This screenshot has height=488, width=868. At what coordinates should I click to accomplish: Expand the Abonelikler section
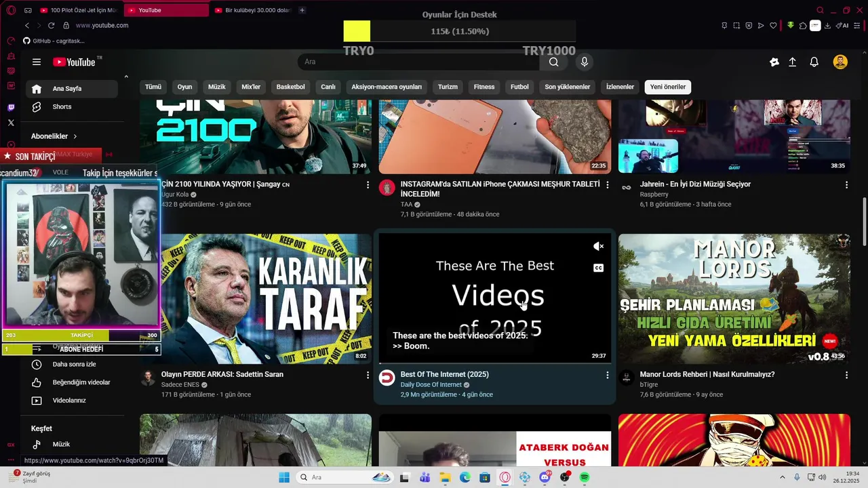pos(54,136)
